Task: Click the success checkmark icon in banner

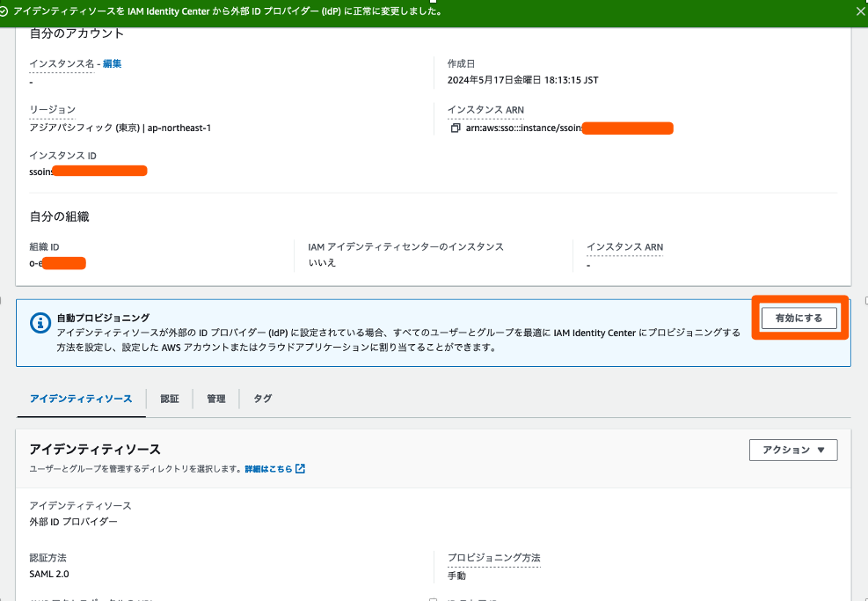Action: pyautogui.click(x=4, y=11)
